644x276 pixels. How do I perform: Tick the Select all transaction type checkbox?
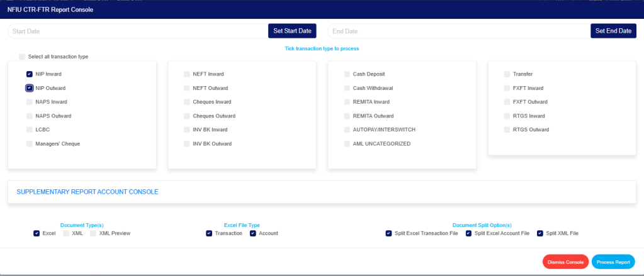pos(22,57)
